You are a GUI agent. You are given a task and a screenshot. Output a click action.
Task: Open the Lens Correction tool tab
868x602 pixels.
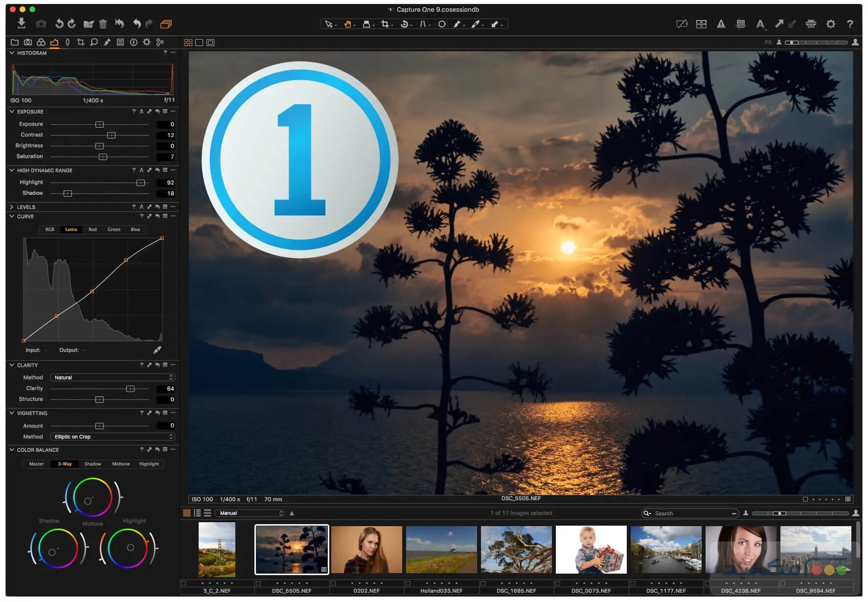(x=67, y=42)
